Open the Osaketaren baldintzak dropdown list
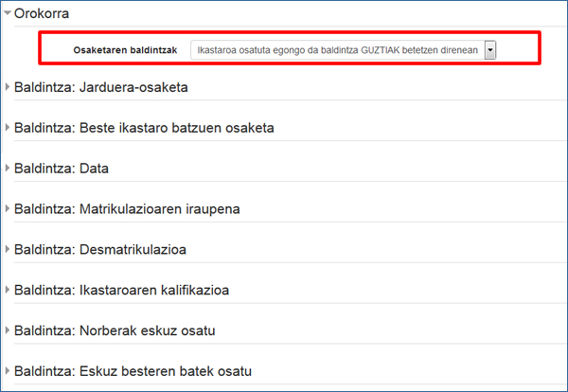Image resolution: width=568 pixels, height=392 pixels. tap(336, 49)
